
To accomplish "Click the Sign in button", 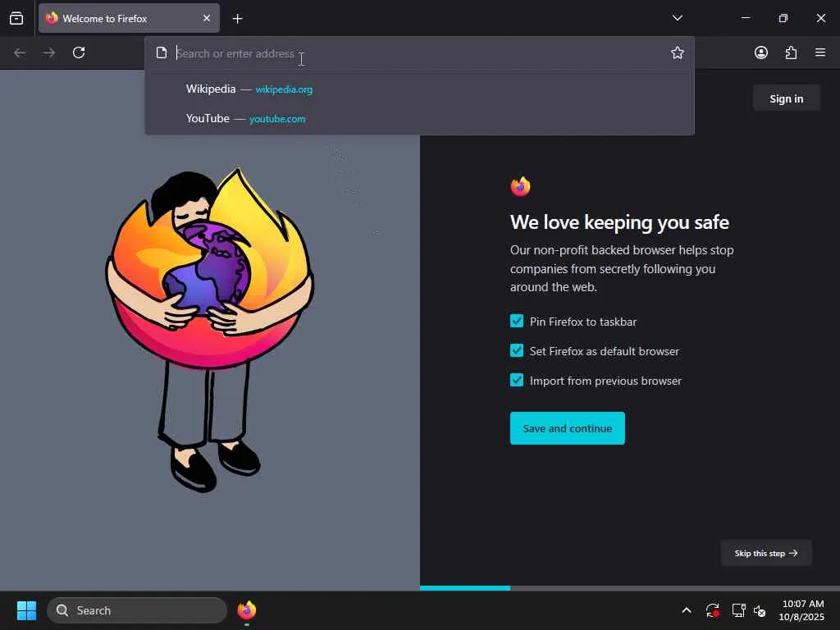I will (x=787, y=98).
